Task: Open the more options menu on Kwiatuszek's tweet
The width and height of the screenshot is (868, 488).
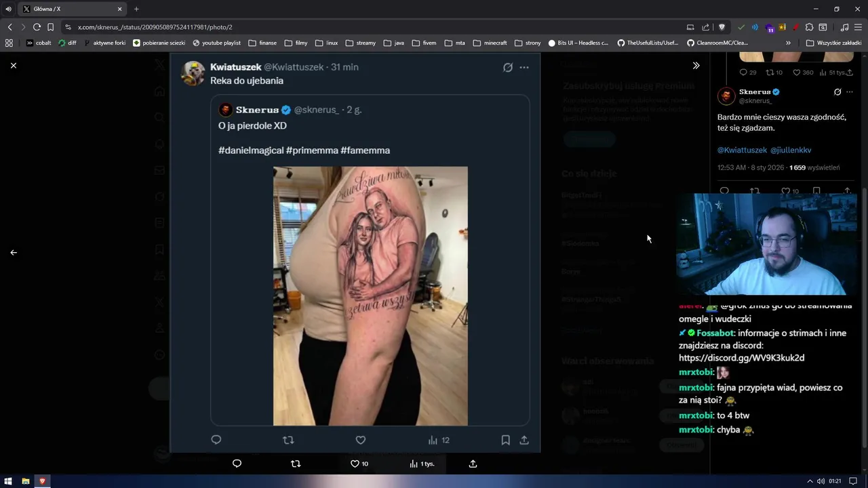Action: [524, 67]
